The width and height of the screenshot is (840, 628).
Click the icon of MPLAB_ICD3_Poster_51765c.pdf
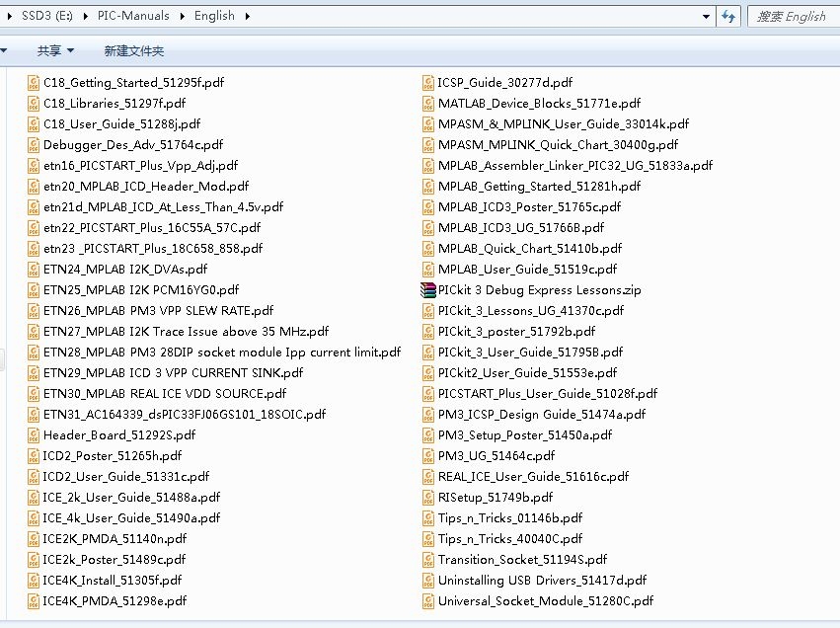tap(428, 206)
